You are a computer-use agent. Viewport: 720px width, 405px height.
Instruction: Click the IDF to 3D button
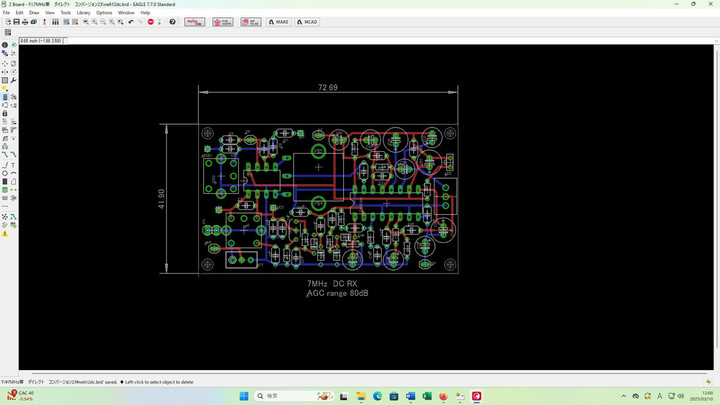point(251,22)
